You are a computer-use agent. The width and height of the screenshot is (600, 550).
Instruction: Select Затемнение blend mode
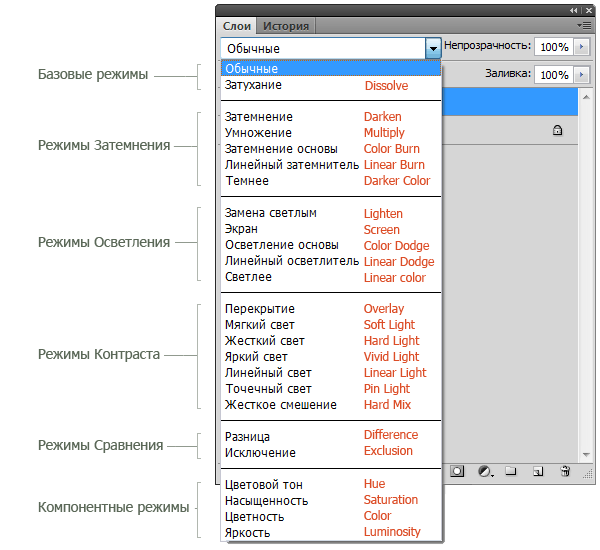click(x=331, y=117)
